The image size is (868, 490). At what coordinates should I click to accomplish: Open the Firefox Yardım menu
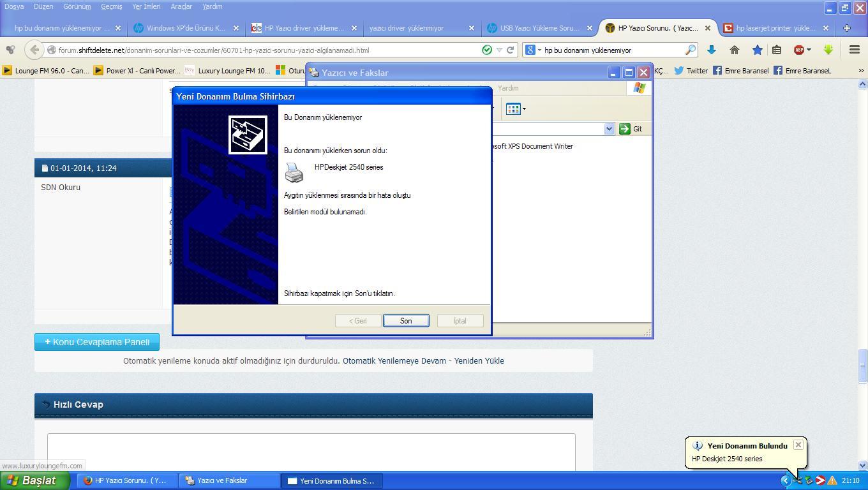point(212,6)
